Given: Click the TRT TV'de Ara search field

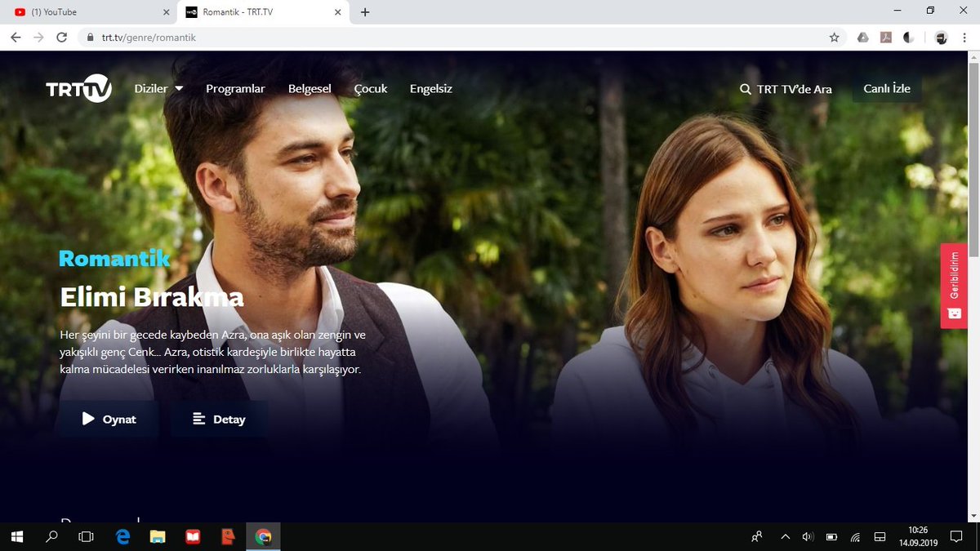Looking at the screenshot, I should [786, 89].
